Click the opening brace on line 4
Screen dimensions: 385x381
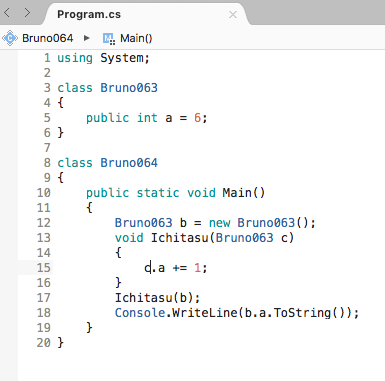pos(60,103)
